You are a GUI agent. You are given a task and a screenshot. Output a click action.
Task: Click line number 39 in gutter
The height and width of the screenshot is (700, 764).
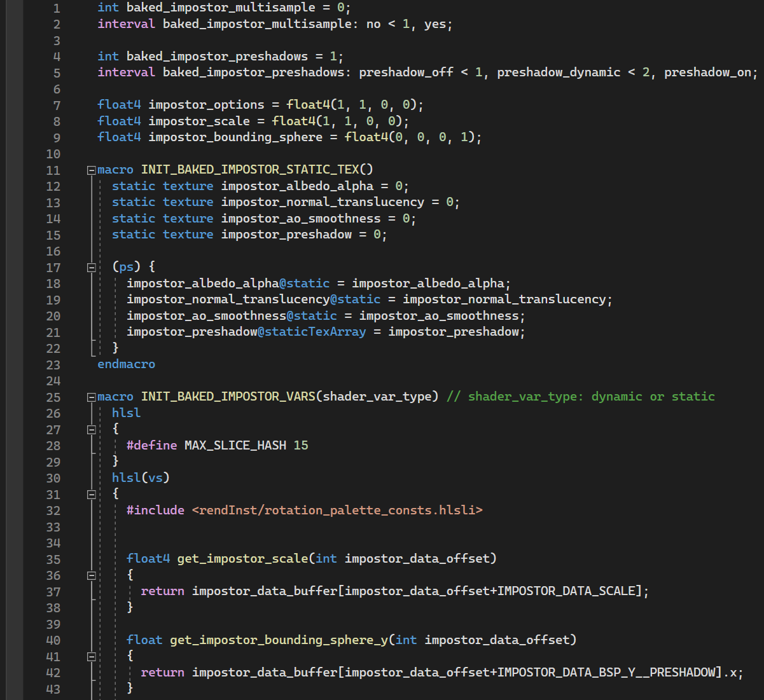[53, 624]
